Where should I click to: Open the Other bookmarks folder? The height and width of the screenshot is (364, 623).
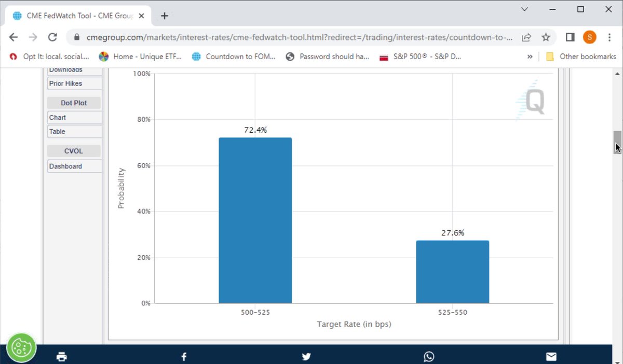(581, 57)
